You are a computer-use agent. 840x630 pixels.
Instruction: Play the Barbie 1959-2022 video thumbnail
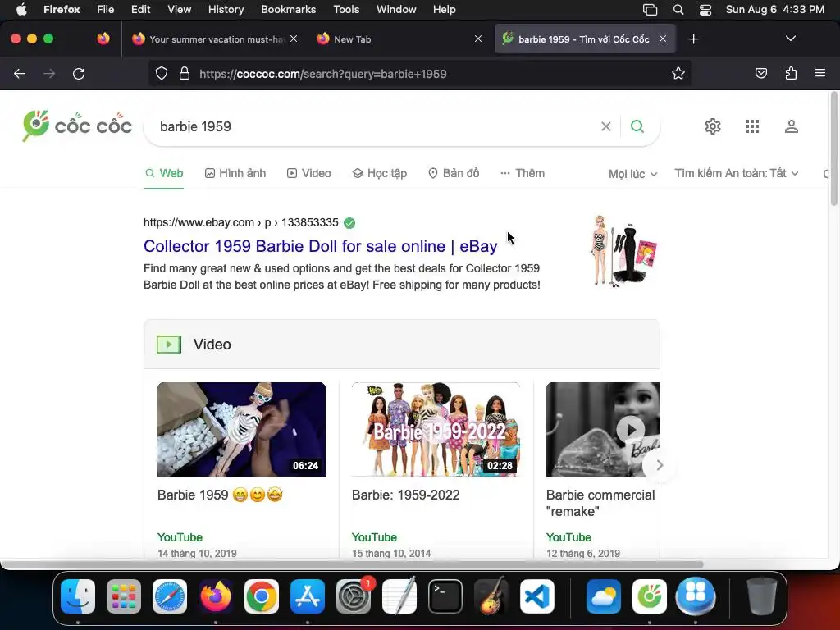click(436, 429)
